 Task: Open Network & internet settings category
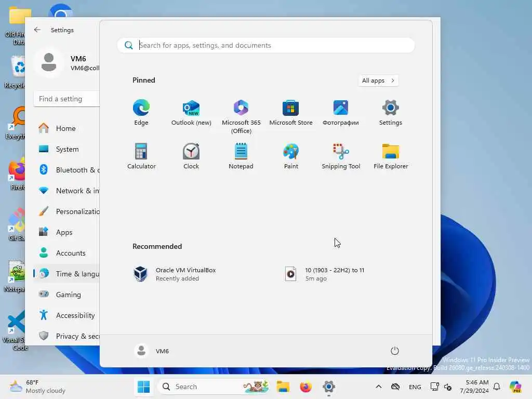(x=66, y=191)
